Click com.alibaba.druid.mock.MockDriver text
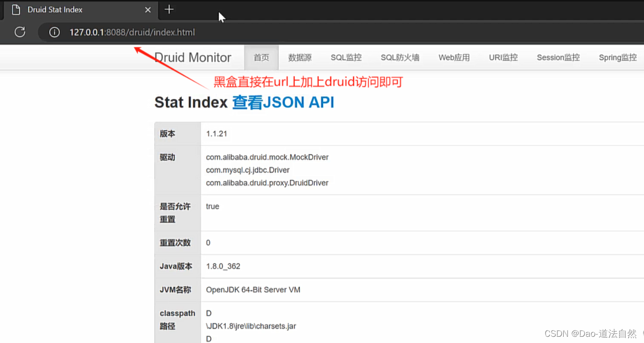The image size is (644, 343). pos(267,157)
